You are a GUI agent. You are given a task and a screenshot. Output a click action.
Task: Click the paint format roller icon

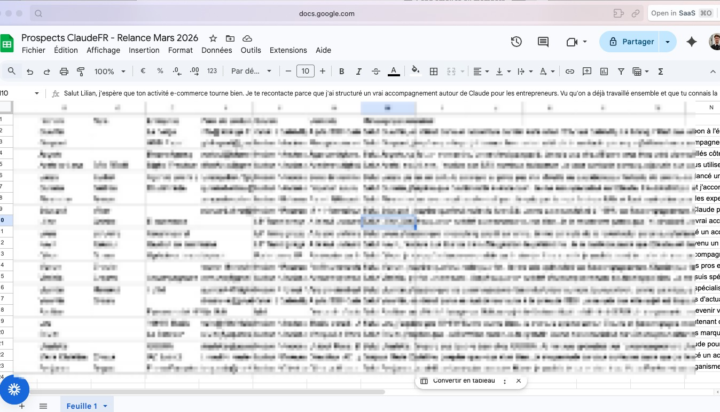tap(81, 71)
